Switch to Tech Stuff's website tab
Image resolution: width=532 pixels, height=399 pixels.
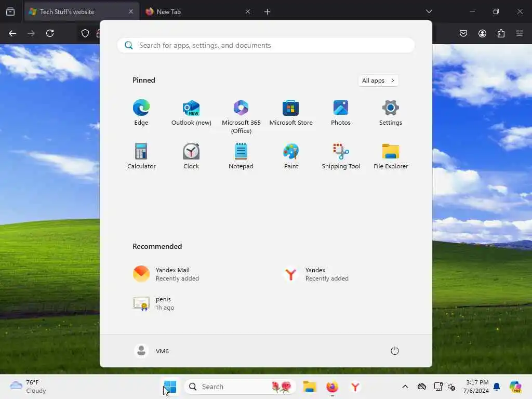[x=82, y=11]
